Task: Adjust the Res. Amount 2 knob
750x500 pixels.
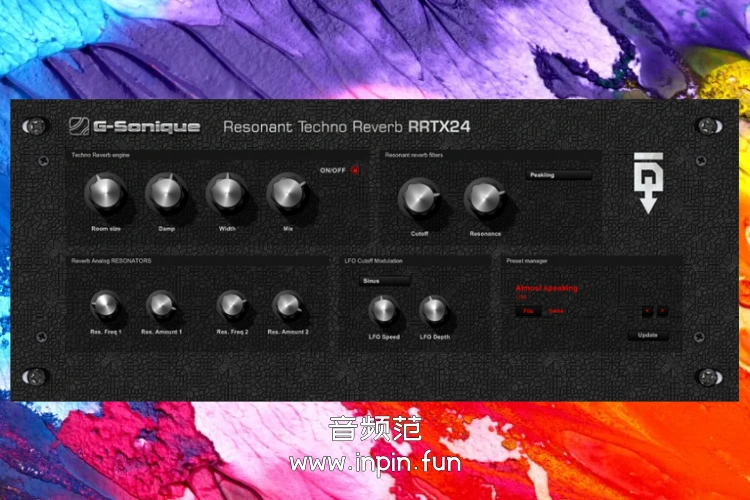Action: 288,306
